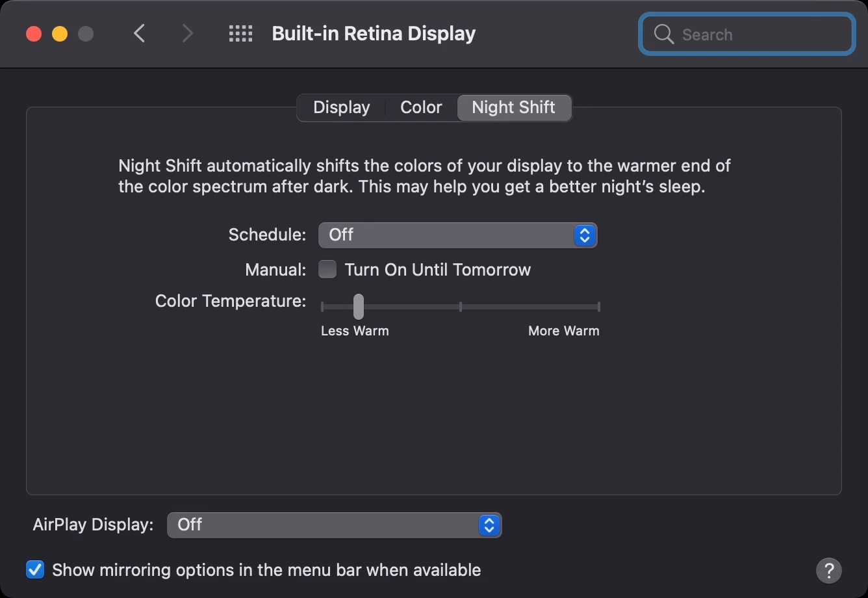This screenshot has height=598, width=868.
Task: Open the Schedule dropdown
Action: point(457,235)
